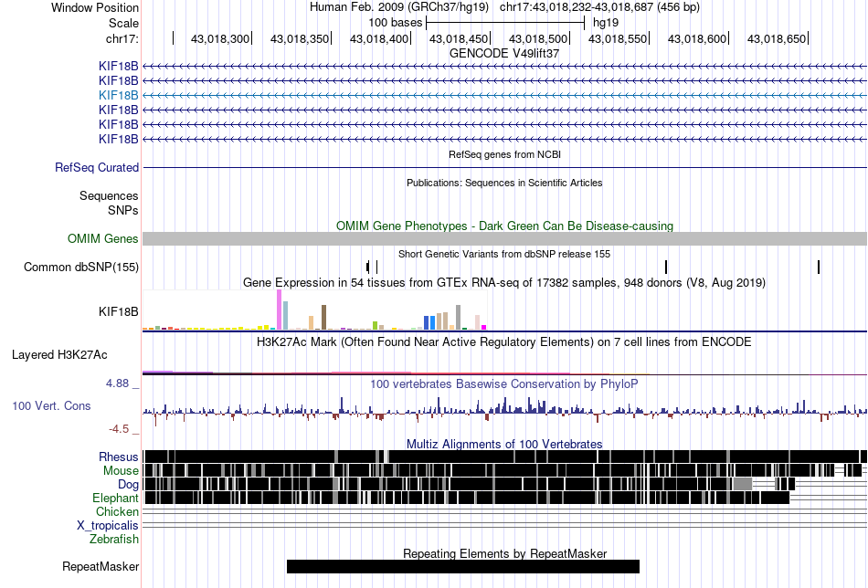Open Repeating Elements by RepeatMasker title

tap(504, 553)
